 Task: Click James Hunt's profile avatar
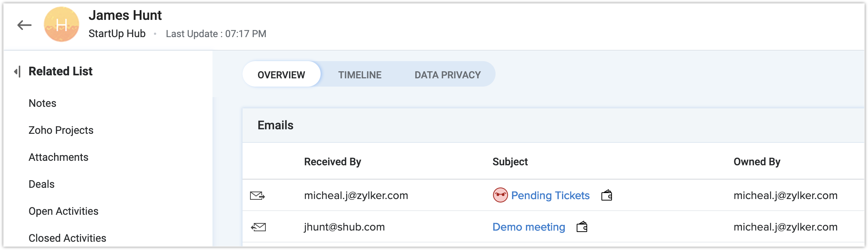pos(62,25)
